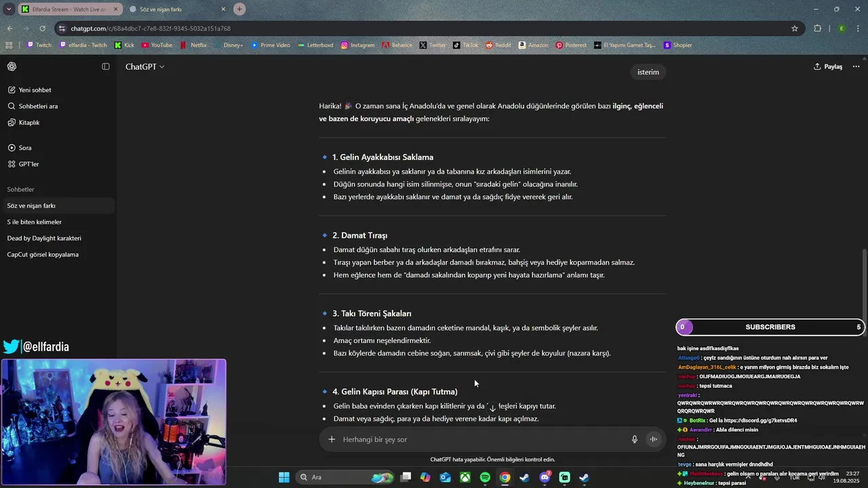Open Discord from the taskbar
This screenshot has width=868, height=488.
coord(545,477)
